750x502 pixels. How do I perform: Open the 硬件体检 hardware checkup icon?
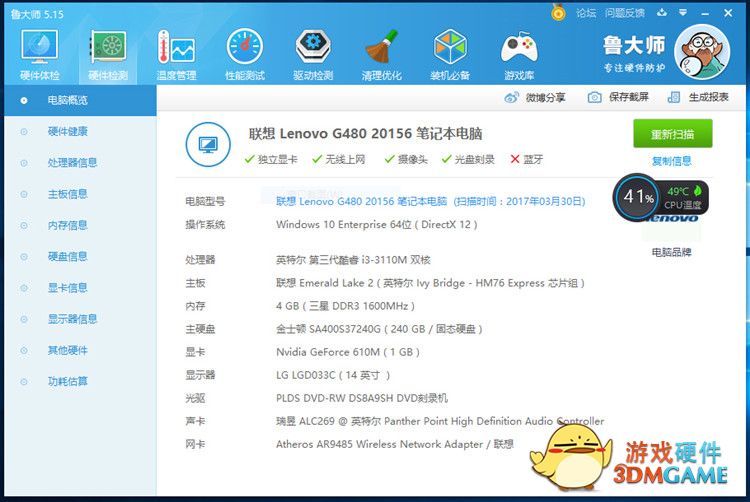tap(39, 47)
